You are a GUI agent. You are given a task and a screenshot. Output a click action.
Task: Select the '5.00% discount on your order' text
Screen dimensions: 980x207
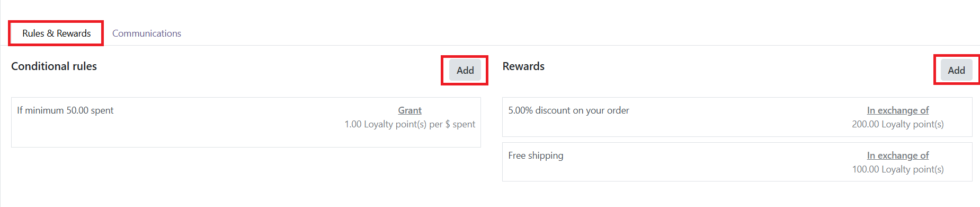click(568, 110)
